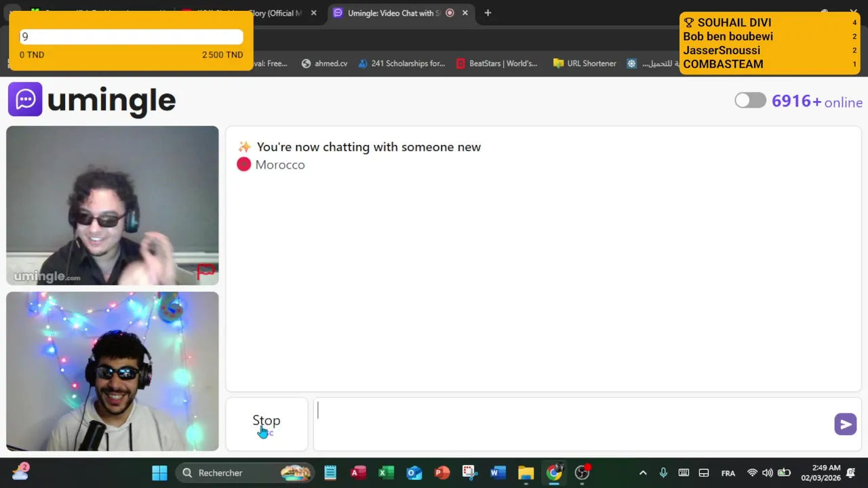Open the volume speaker control
Image resolution: width=868 pixels, height=488 pixels.
pyautogui.click(x=768, y=472)
